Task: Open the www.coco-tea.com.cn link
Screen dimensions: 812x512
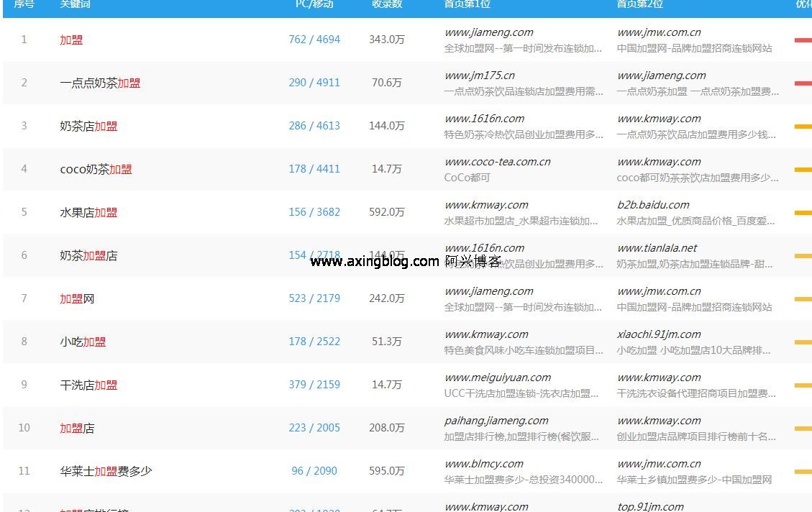Action: [498, 162]
